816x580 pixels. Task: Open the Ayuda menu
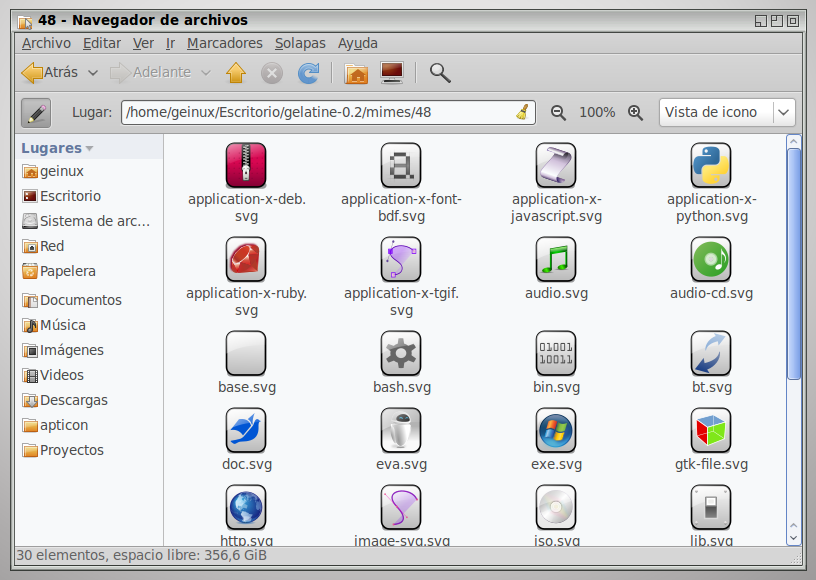click(358, 43)
